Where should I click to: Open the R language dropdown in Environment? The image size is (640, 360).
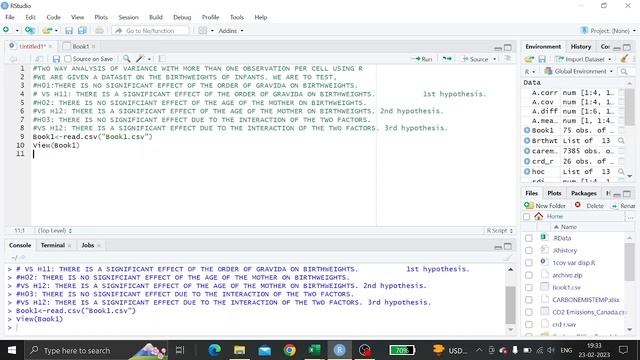(529, 72)
